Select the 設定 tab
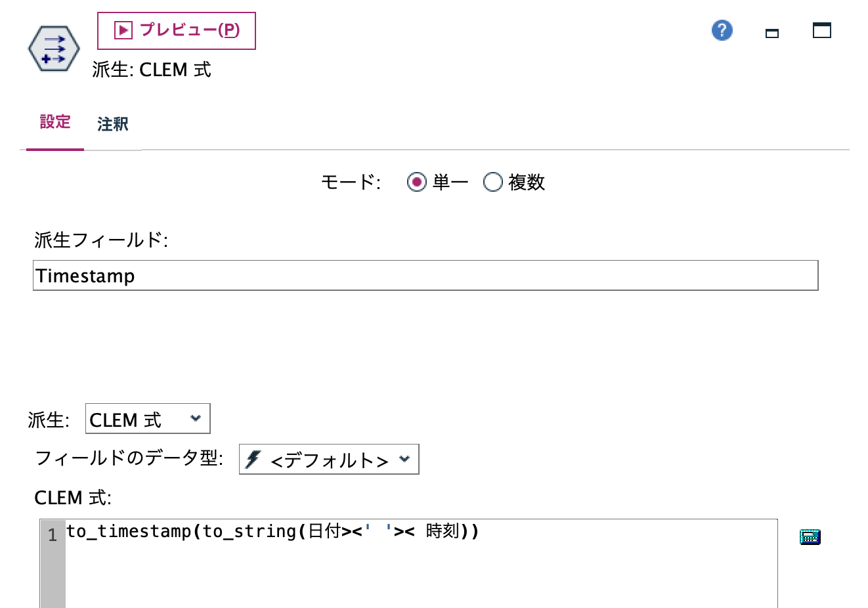The height and width of the screenshot is (608, 868). coord(55,122)
